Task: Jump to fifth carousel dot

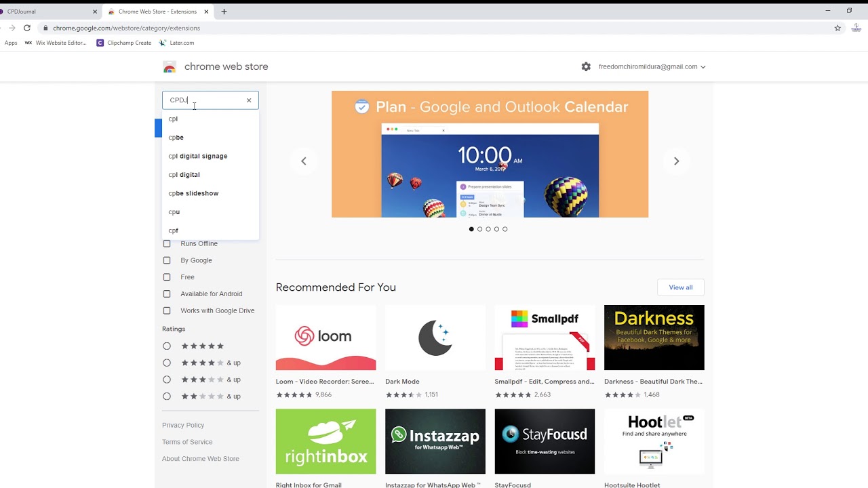Action: [505, 229]
